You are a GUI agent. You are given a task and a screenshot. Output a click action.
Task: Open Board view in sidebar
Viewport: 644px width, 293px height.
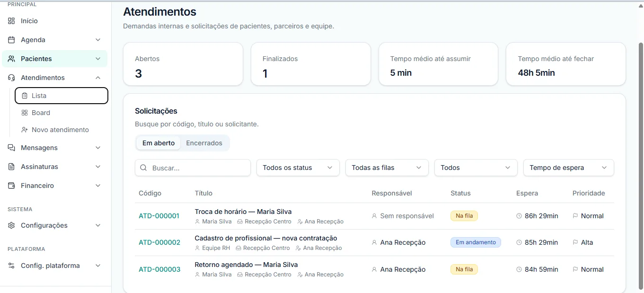pos(62,113)
